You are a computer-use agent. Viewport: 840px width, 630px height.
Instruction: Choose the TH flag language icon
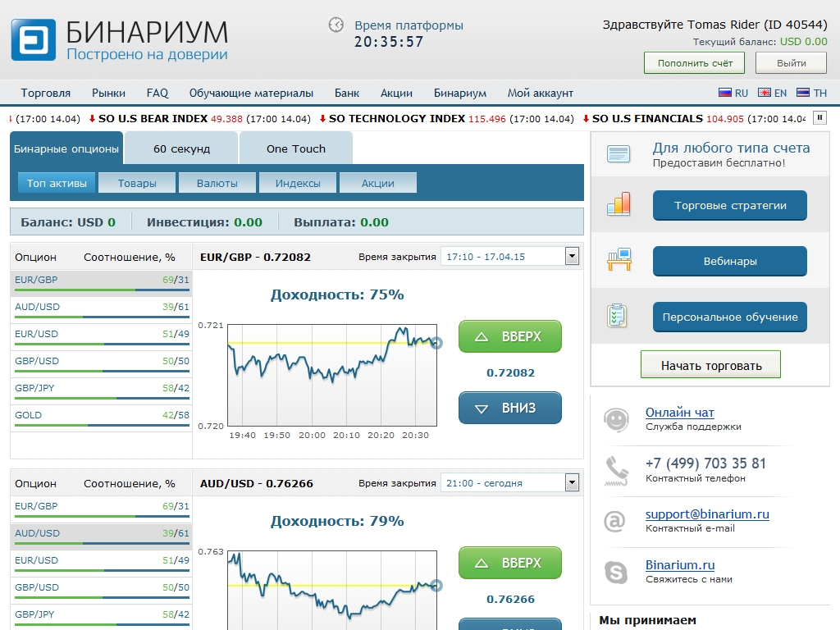(803, 94)
